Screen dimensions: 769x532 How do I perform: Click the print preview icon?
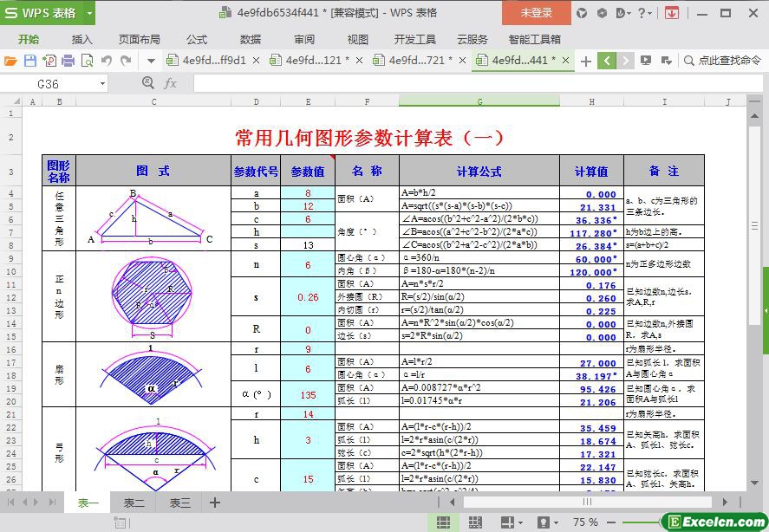87,61
